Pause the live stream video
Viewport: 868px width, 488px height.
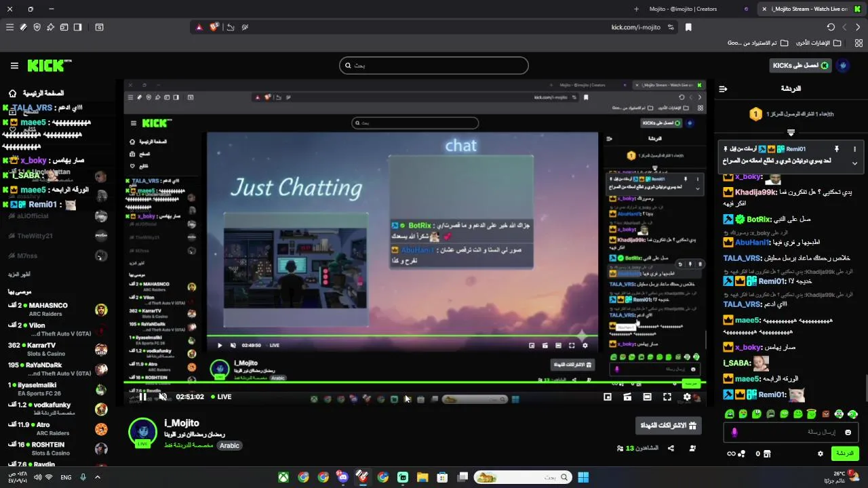(142, 397)
